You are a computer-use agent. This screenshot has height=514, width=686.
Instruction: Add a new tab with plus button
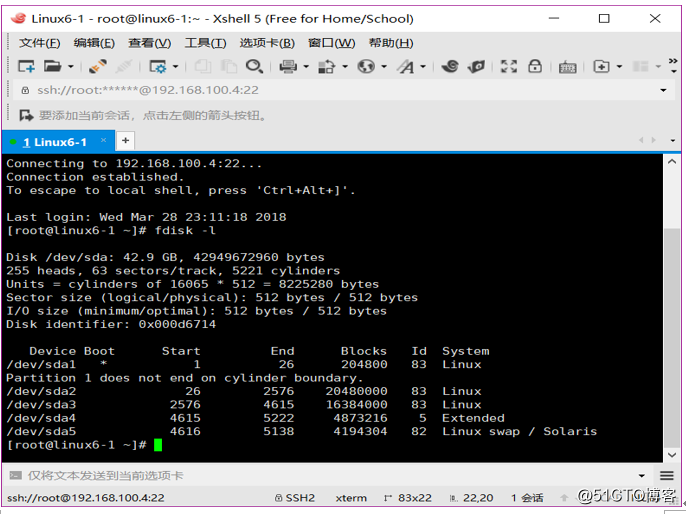(x=126, y=140)
